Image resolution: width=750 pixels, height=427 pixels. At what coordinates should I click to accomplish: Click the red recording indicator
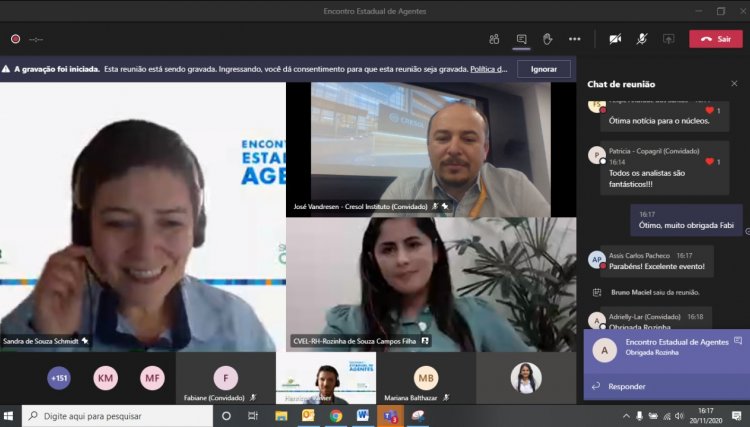coord(15,39)
